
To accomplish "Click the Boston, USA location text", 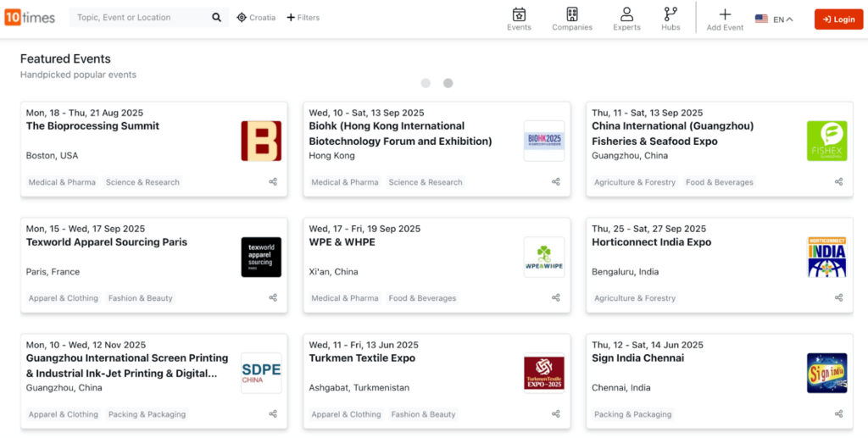I will pyautogui.click(x=52, y=156).
